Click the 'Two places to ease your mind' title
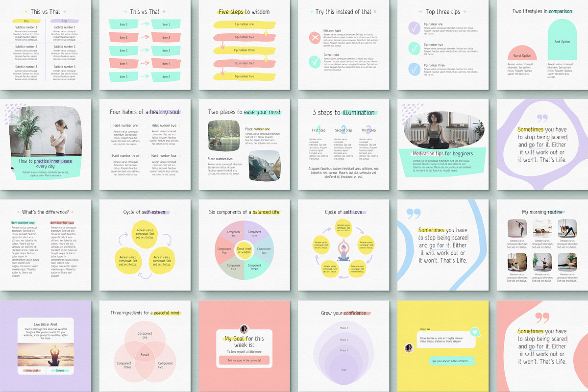The width and height of the screenshot is (588, 392). (244, 112)
